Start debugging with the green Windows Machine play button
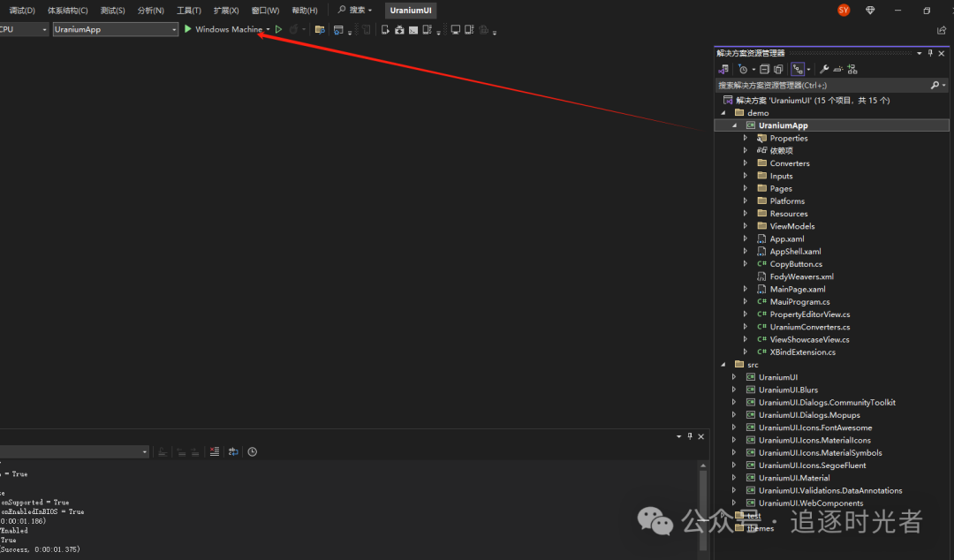 (188, 29)
